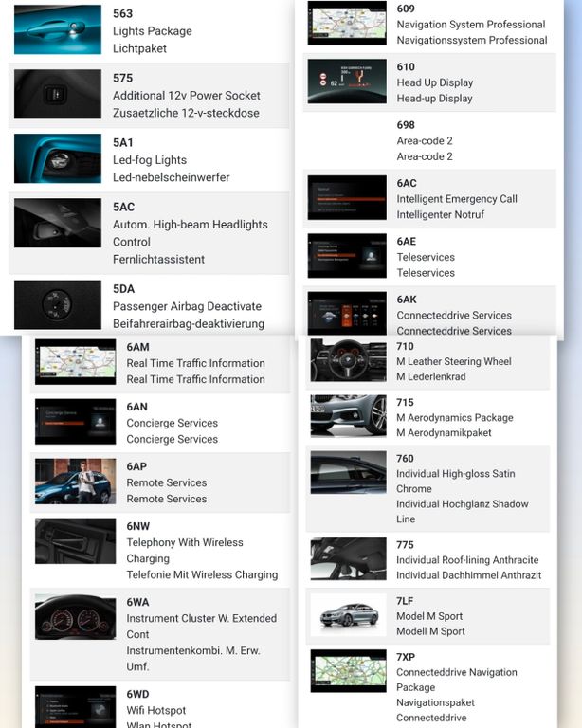Select the 'M Lederlenkrad' text

pyautogui.click(x=431, y=376)
